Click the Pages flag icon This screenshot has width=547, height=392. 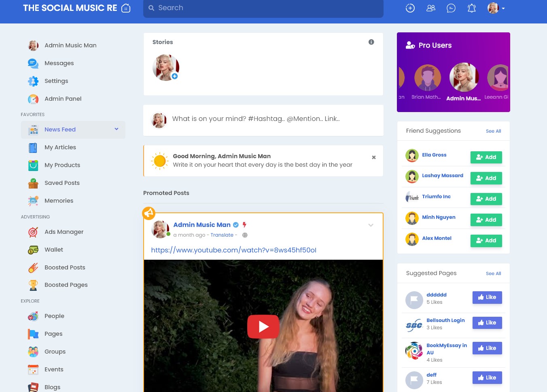coord(33,334)
